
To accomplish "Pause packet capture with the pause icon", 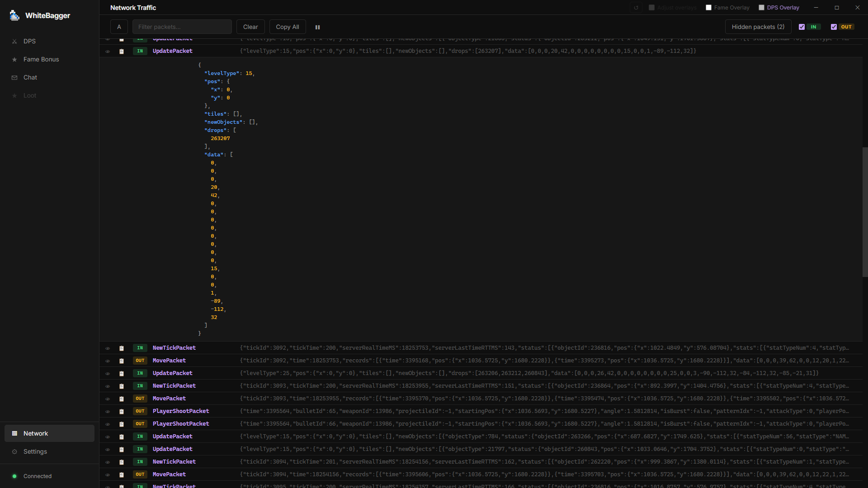I will coord(317,27).
